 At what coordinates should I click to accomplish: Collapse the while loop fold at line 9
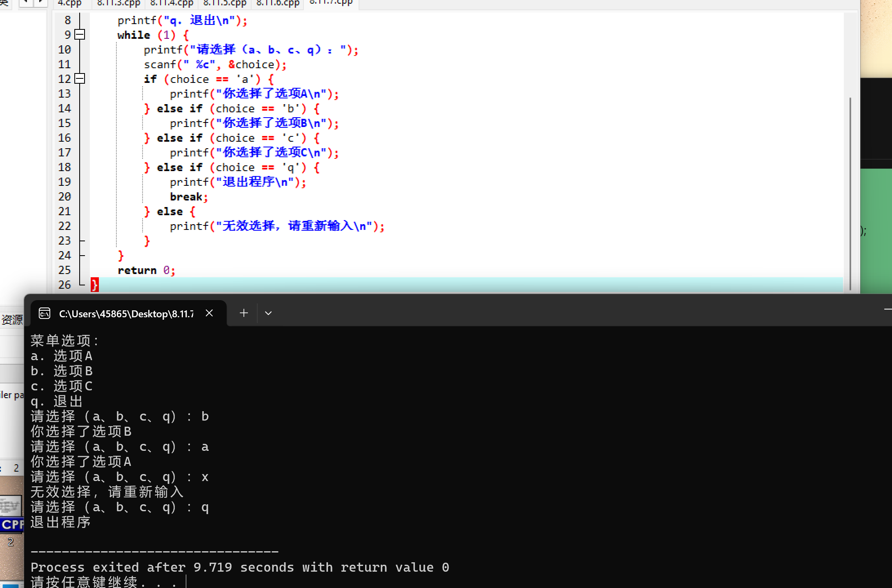point(80,35)
